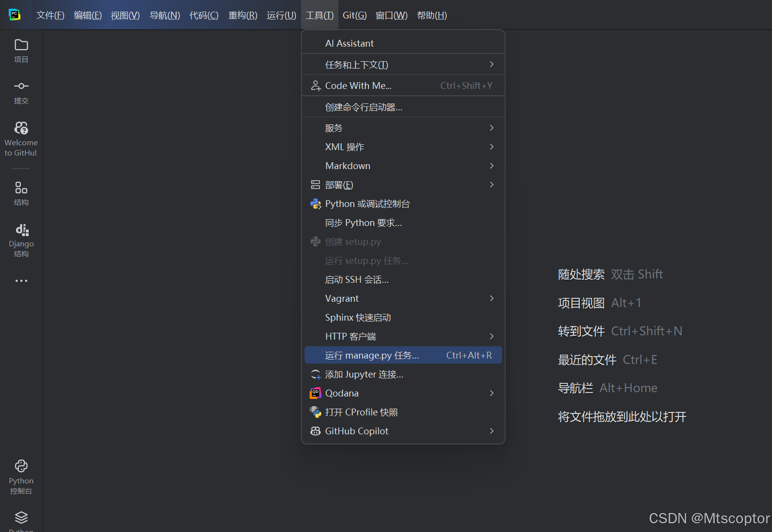Click the GitHub Copilot icon in menu

click(x=316, y=431)
